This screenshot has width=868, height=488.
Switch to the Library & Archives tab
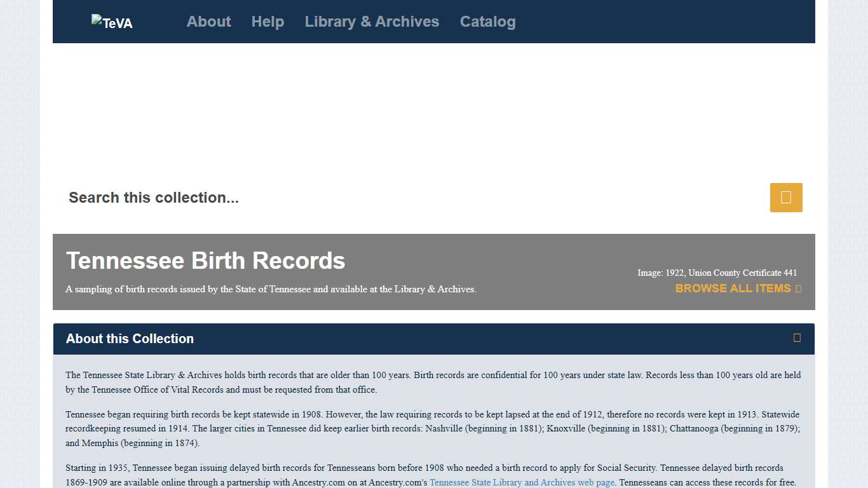pyautogui.click(x=372, y=21)
